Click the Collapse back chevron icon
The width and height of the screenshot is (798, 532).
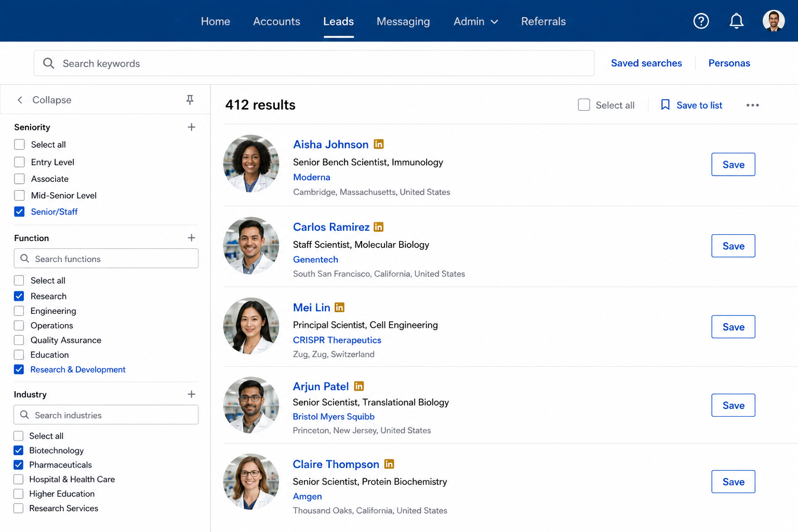[x=20, y=100]
